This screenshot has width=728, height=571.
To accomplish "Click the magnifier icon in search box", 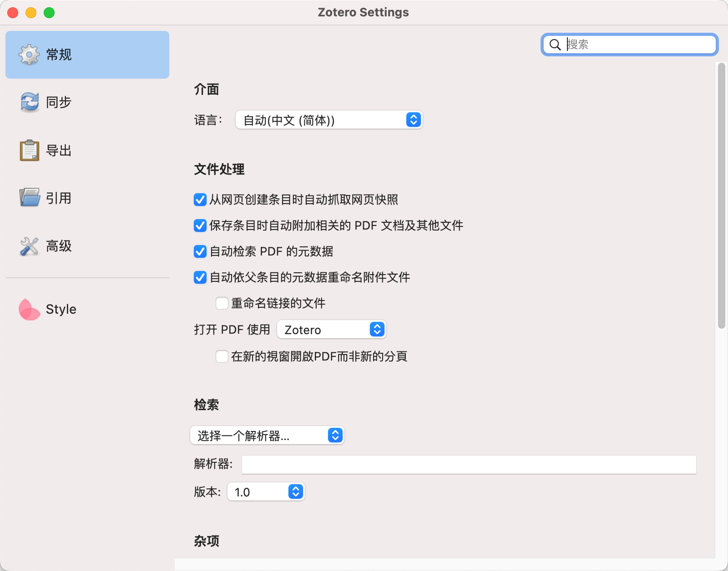I will [555, 45].
